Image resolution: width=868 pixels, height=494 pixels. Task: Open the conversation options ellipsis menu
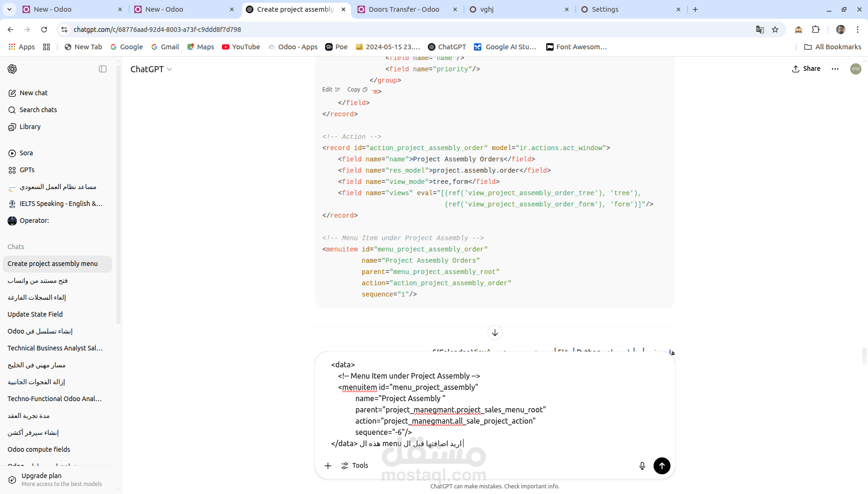tap(835, 68)
